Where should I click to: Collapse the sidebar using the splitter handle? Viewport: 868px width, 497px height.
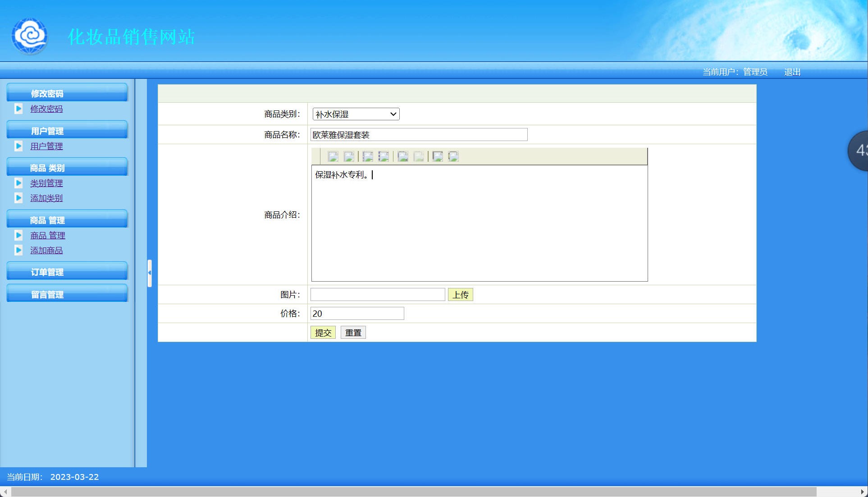[150, 273]
